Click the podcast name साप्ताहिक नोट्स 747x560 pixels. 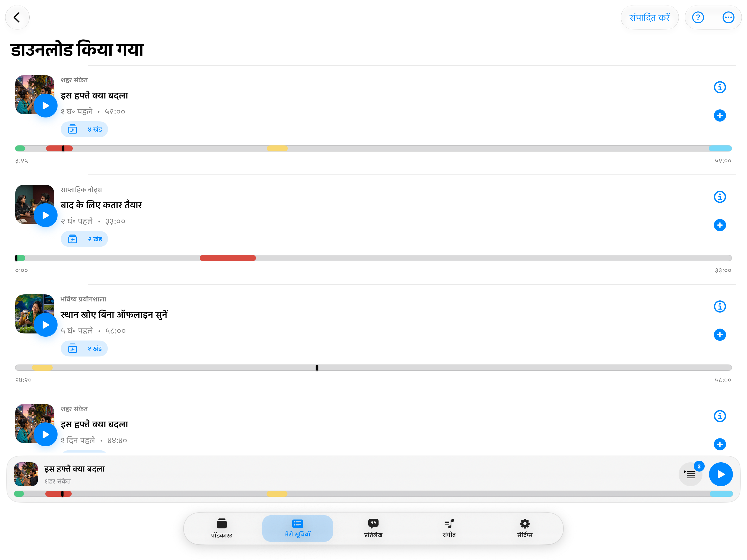click(x=81, y=190)
